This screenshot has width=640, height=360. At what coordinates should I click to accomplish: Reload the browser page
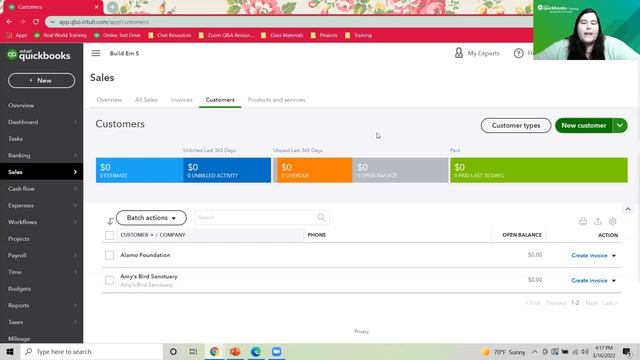click(x=36, y=22)
